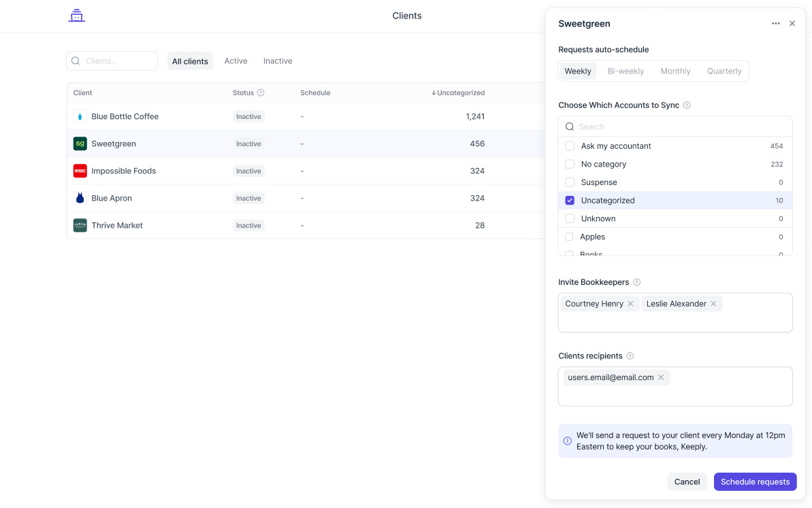Remove users.email@email.com recipient
This screenshot has height=508, width=812.
[x=661, y=377]
